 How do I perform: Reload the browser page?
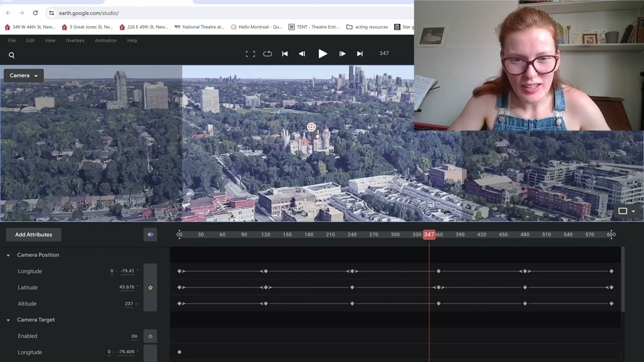[x=35, y=13]
